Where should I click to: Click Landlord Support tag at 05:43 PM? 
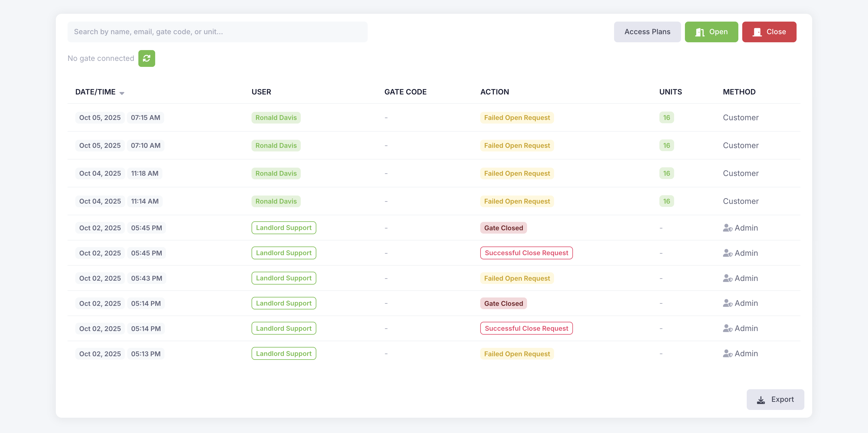[x=283, y=278]
